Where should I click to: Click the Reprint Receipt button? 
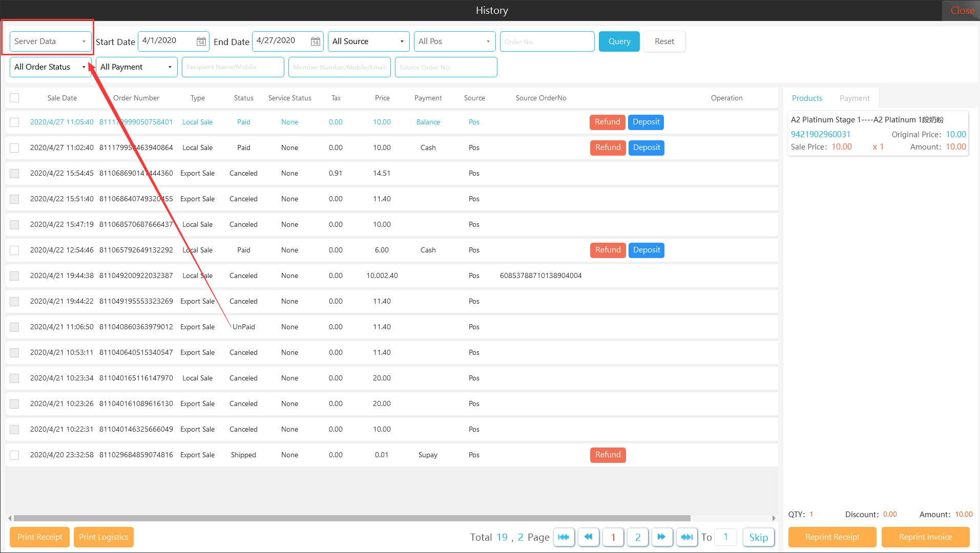coord(832,537)
